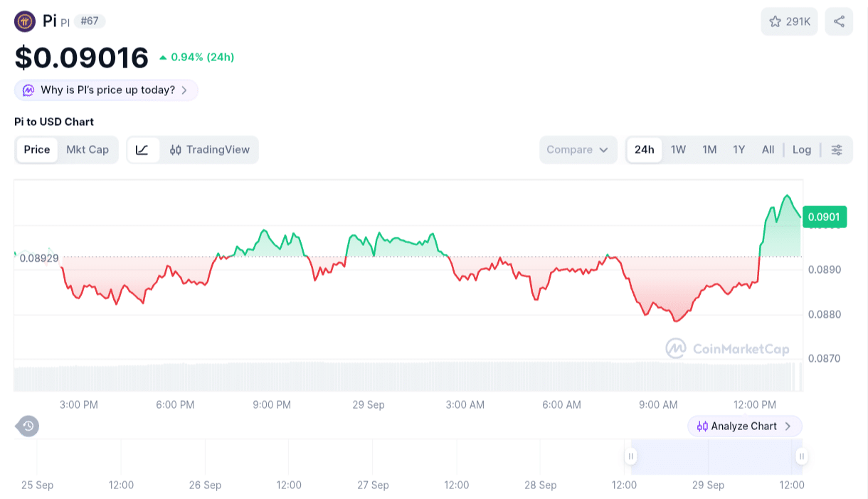Screen dimensions: 868x499
Task: Click the Pi to USD Chart heading
Action: click(x=54, y=122)
